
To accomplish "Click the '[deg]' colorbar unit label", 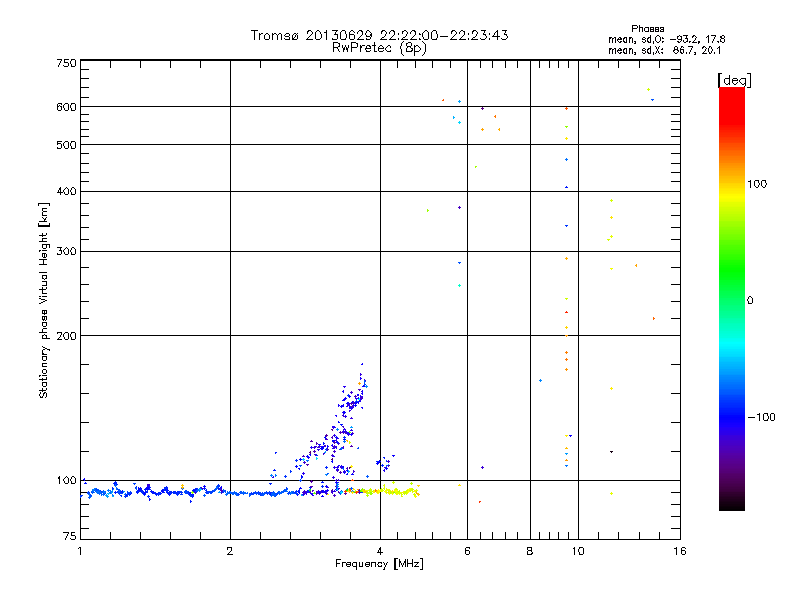I will pos(734,80).
